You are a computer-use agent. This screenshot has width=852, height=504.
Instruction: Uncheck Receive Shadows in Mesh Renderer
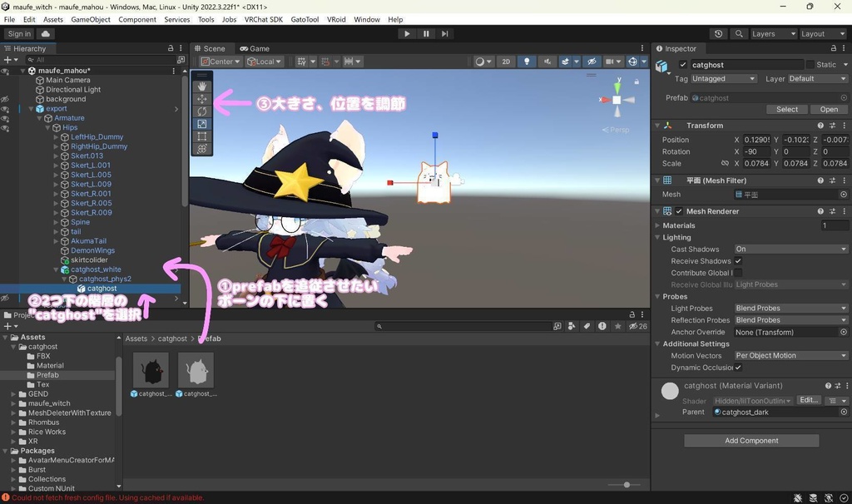point(740,260)
